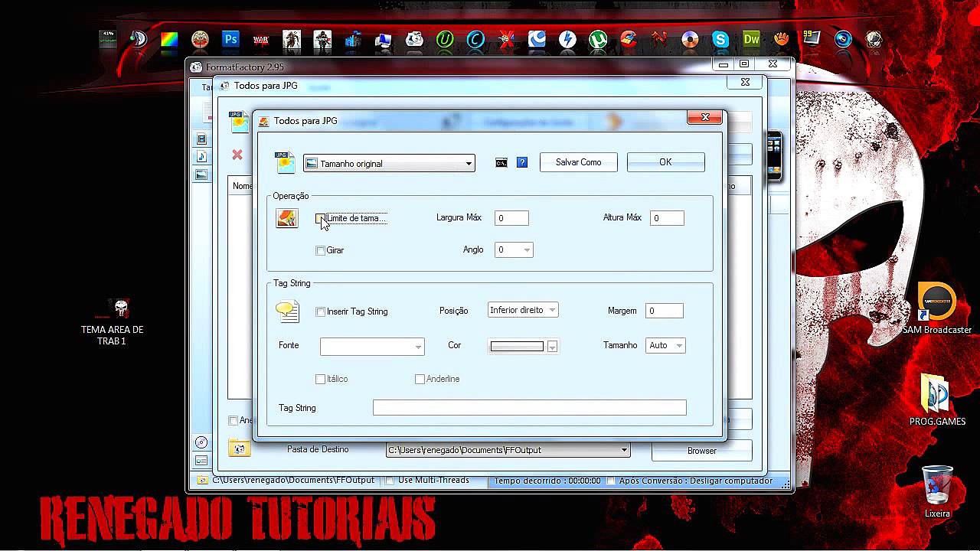Image resolution: width=980 pixels, height=551 pixels.
Task: Confirm settings with the OK button
Action: pos(665,162)
